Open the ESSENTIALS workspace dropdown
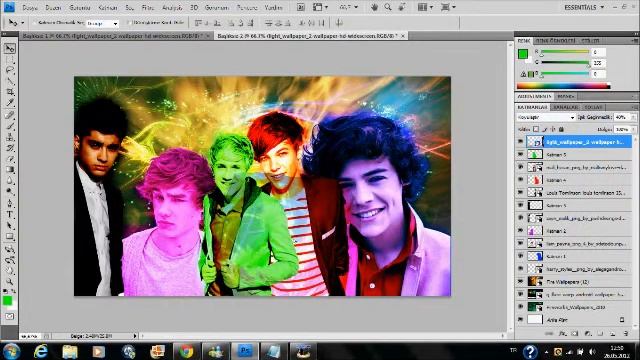Viewport: 640px width, 360px height. pos(584,7)
